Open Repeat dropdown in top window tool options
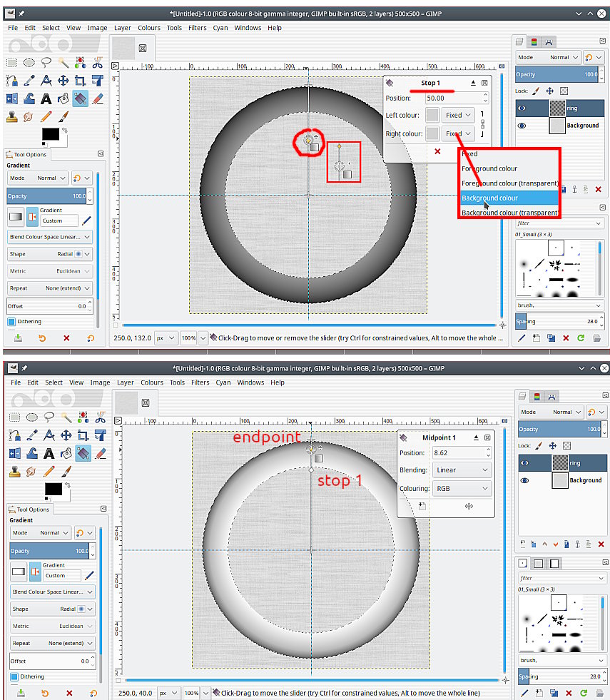 pos(49,288)
